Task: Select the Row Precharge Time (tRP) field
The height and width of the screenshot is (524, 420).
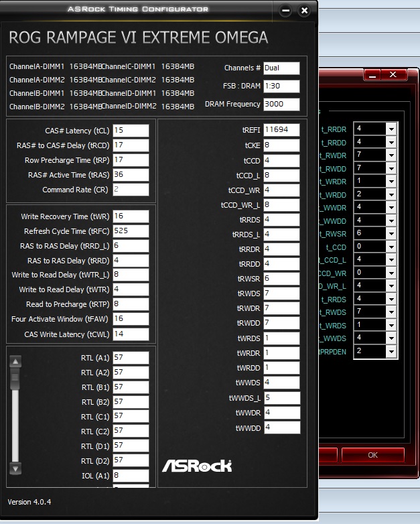Action: click(x=131, y=159)
